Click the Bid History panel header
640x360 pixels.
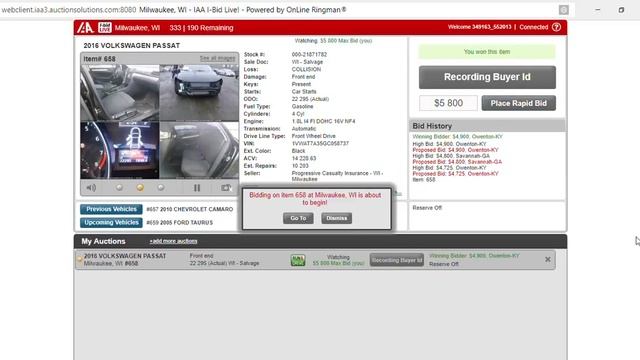point(487,126)
